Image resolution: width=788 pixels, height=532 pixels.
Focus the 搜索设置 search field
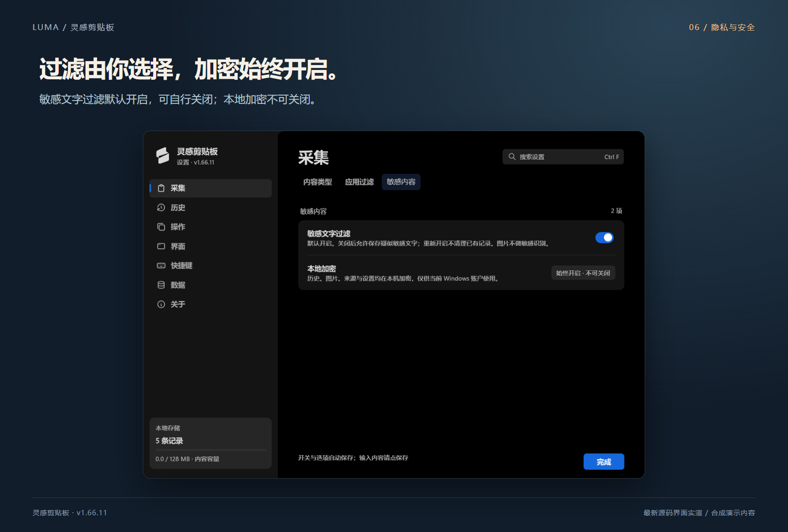click(x=563, y=157)
